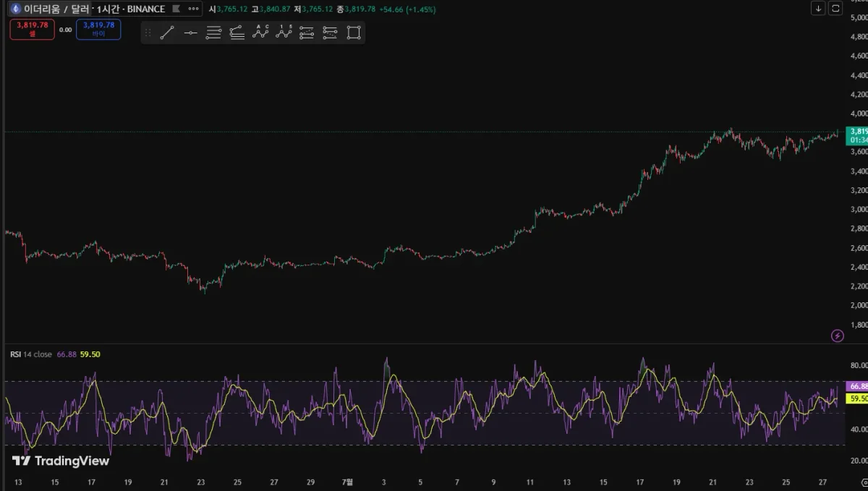This screenshot has height=491, width=868.
Task: Toggle fullscreen chart mode
Action: (x=836, y=8)
